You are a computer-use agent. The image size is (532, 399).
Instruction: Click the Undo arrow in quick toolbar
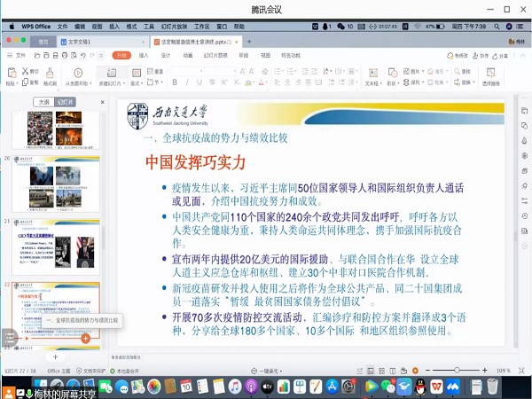(x=83, y=55)
